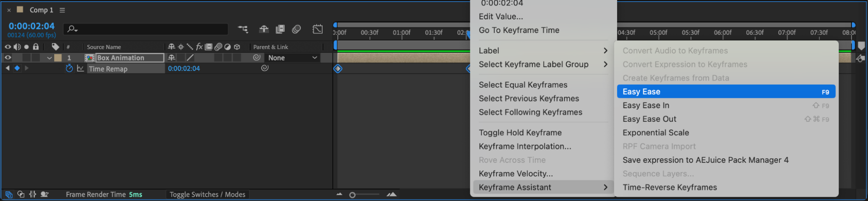Click the Time Remap stopwatch icon
The height and width of the screenshot is (201, 868).
(x=69, y=68)
